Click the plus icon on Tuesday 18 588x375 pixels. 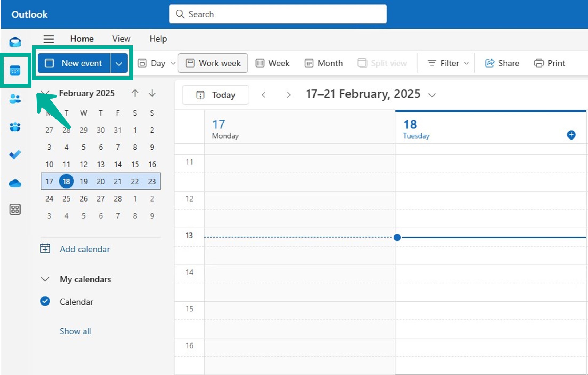click(x=571, y=135)
